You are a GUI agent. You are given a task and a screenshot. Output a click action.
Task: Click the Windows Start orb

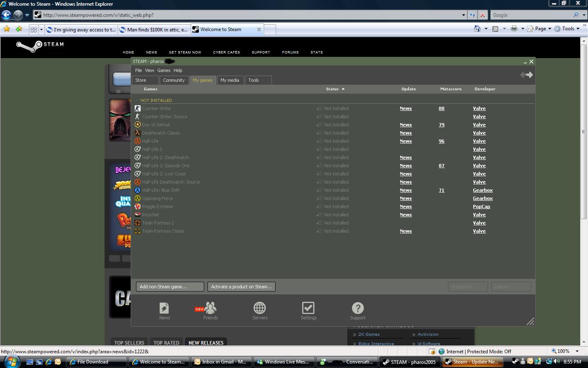click(11, 361)
